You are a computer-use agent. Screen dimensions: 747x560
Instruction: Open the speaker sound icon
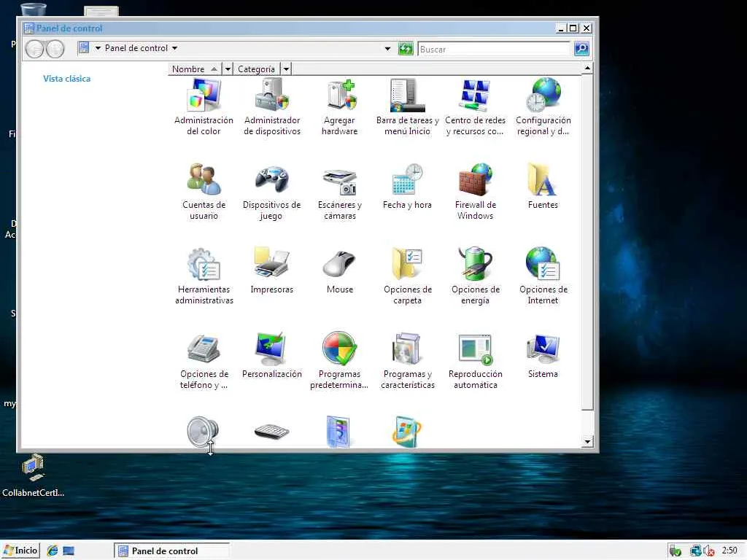pyautogui.click(x=203, y=432)
